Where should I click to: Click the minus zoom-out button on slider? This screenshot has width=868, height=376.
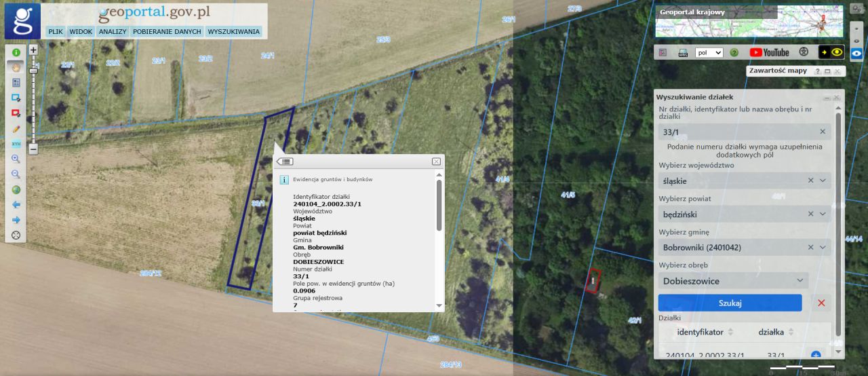33,149
